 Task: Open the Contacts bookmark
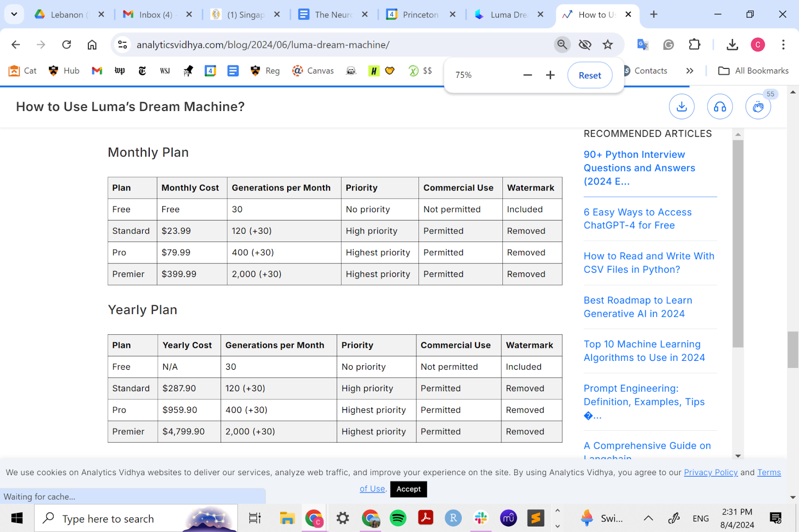(x=646, y=71)
